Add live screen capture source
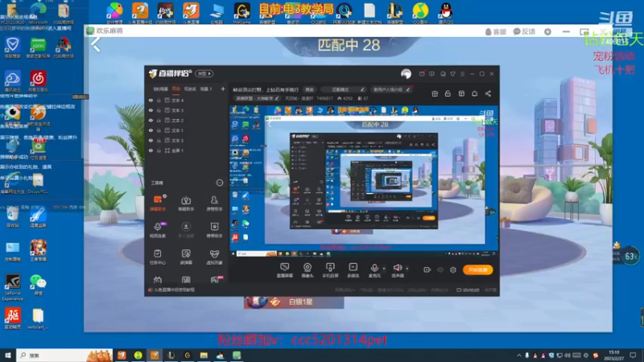The image size is (644, 362). 285,270
